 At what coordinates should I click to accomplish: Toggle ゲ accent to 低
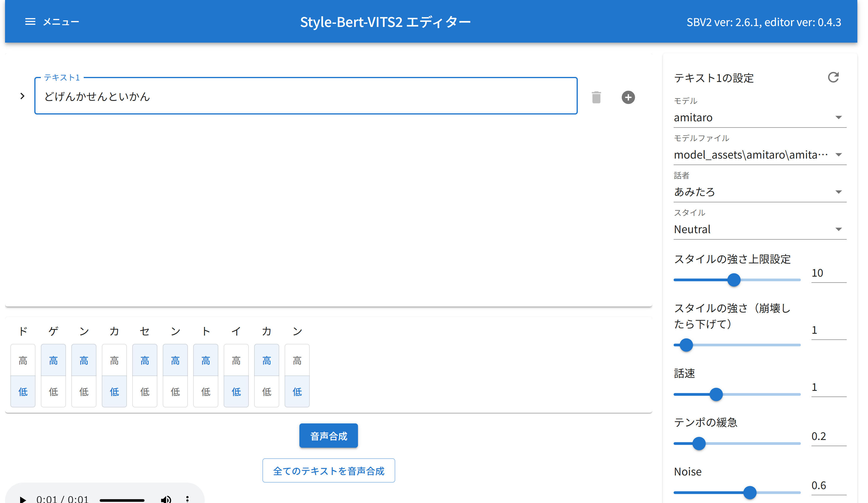[x=53, y=391]
